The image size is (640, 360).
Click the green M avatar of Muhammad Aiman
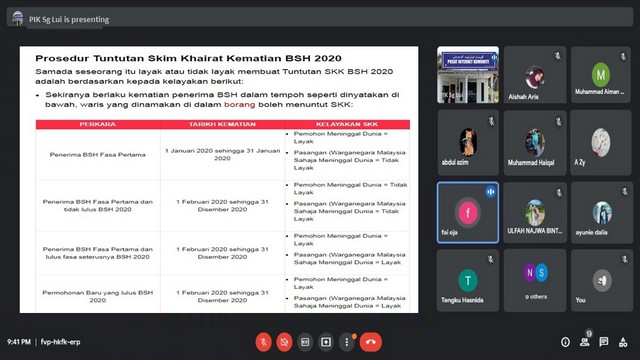click(x=601, y=74)
